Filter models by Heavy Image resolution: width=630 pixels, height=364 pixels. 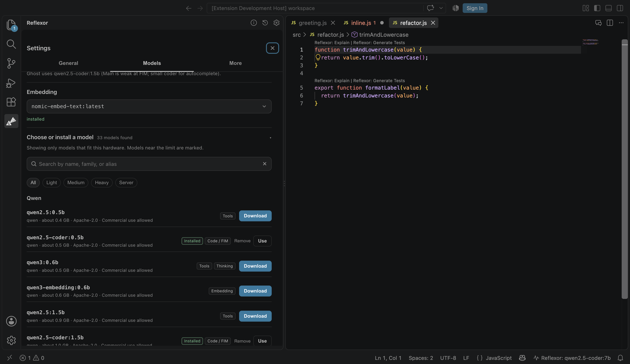(x=101, y=182)
